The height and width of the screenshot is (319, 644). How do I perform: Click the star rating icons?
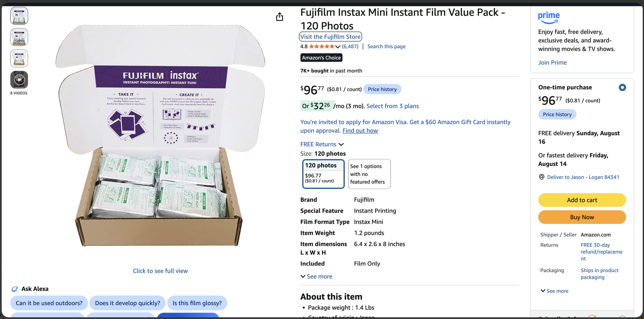[x=322, y=46]
